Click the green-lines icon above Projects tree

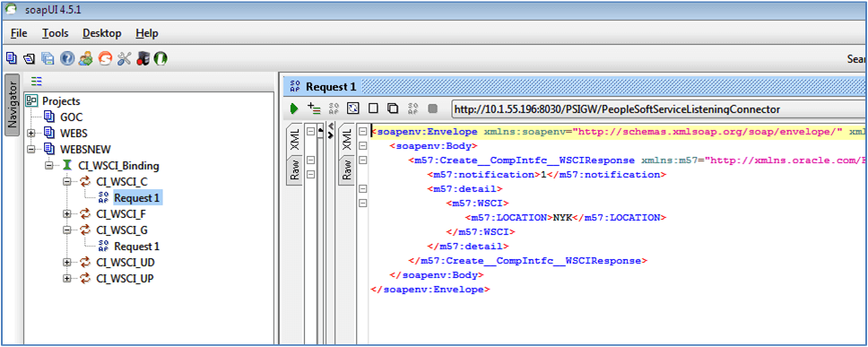pos(37,82)
